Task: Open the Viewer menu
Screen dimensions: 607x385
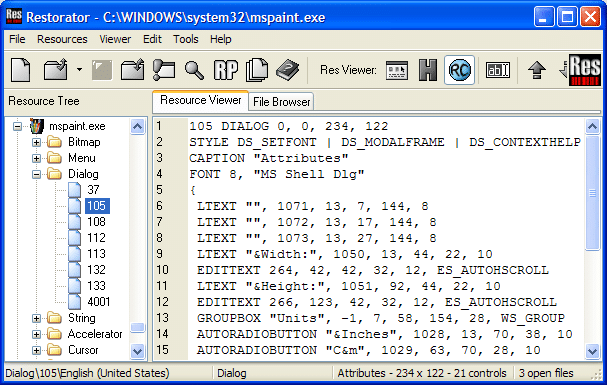Action: click(115, 39)
